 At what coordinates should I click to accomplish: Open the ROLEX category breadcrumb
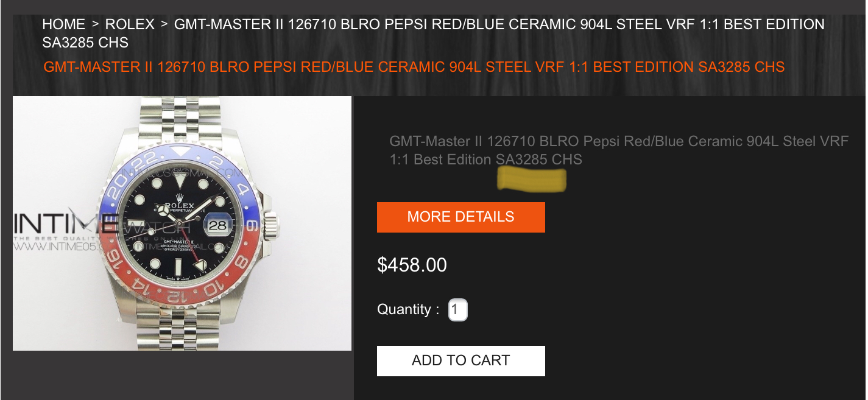click(130, 24)
